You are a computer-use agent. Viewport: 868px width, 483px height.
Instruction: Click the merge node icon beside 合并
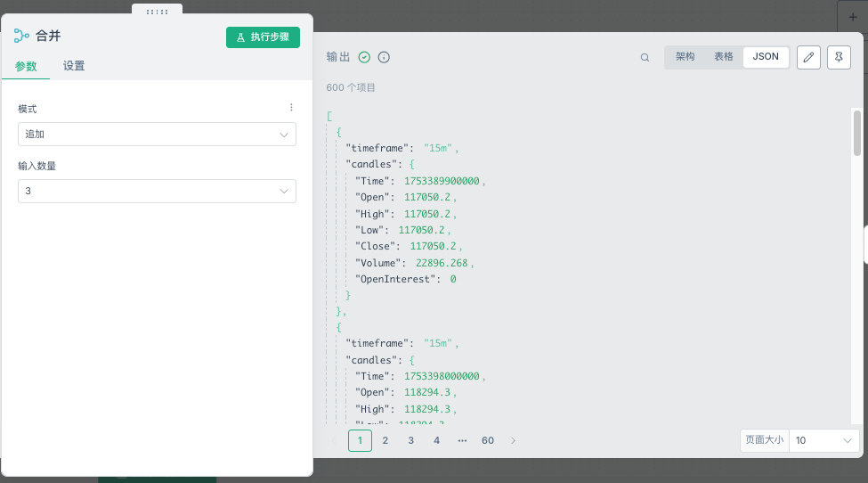[21, 37]
